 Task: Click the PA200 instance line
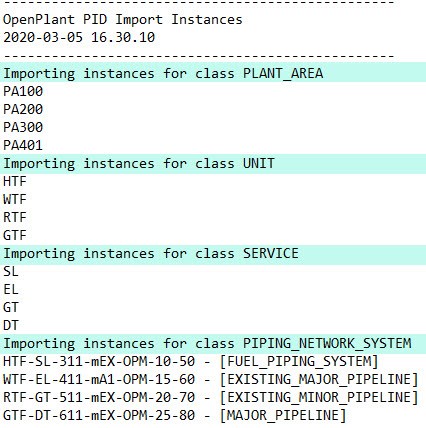coord(23,109)
